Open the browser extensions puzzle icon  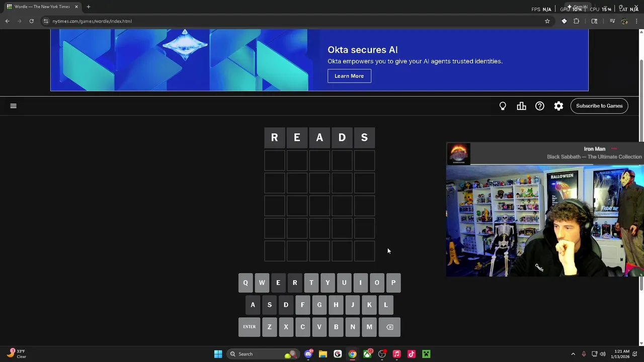pyautogui.click(x=577, y=21)
